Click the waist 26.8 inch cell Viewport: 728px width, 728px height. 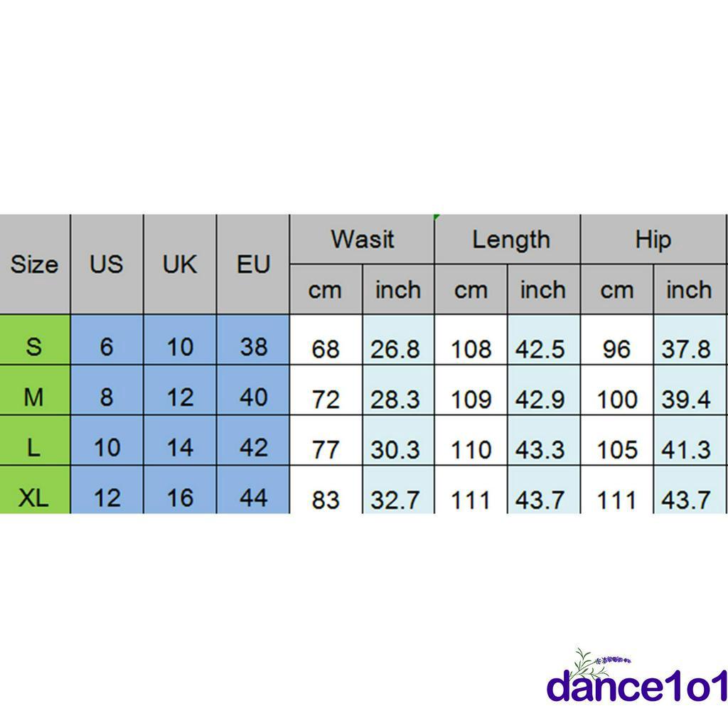point(398,348)
